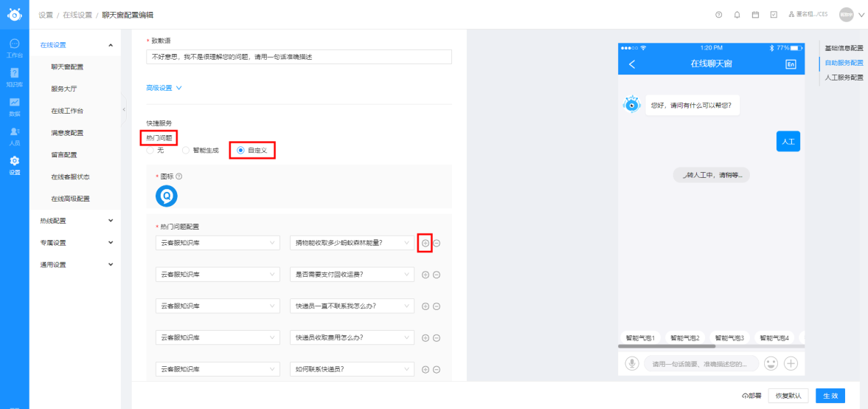The image size is (868, 409).
Task: Remove the 快递员一直不联系我怎么办 row
Action: (437, 306)
